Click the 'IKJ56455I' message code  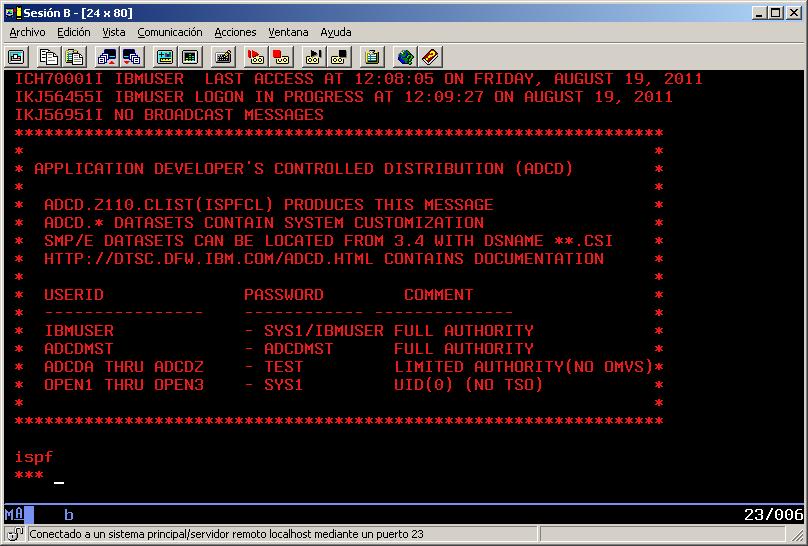coord(59,97)
